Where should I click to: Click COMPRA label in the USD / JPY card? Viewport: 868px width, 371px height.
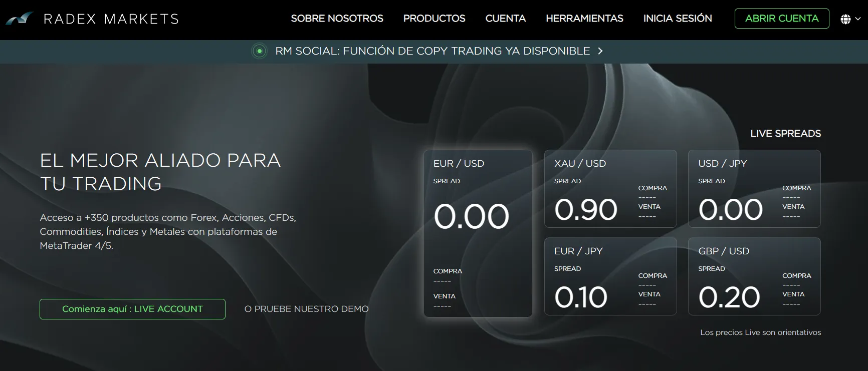point(797,188)
